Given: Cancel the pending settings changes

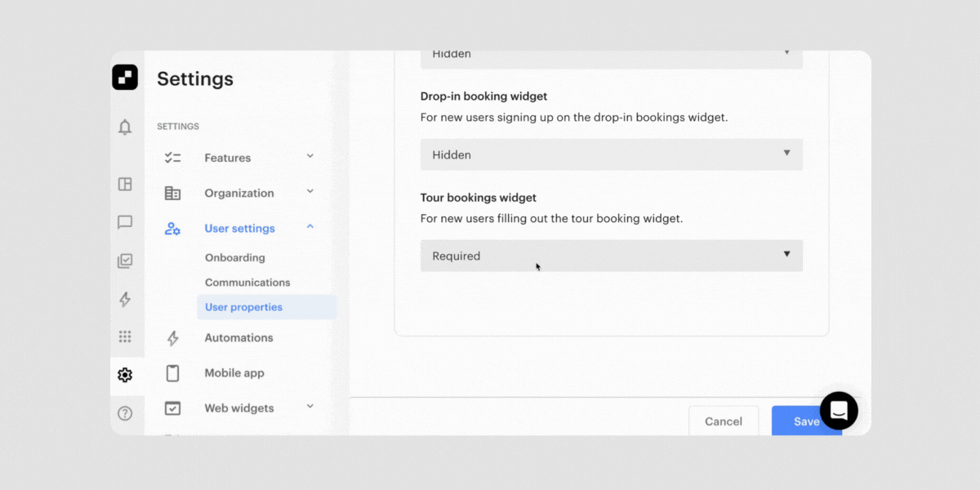Looking at the screenshot, I should (x=724, y=421).
